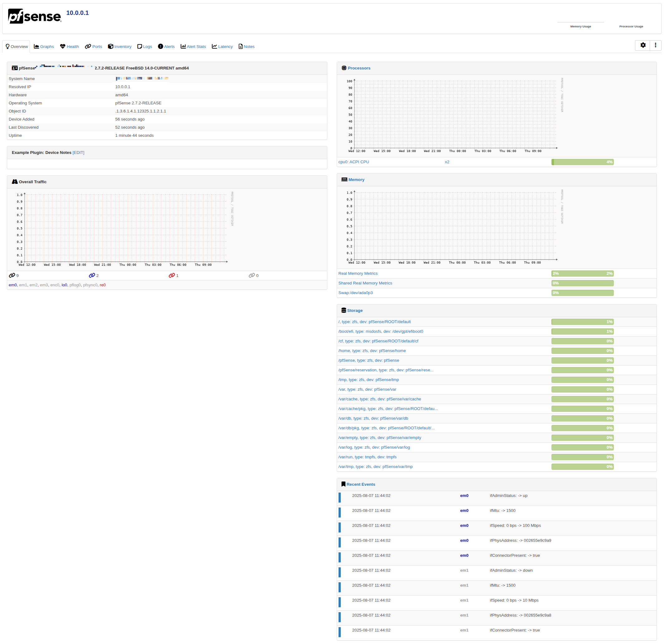Click the device settings gear icon

click(x=643, y=45)
